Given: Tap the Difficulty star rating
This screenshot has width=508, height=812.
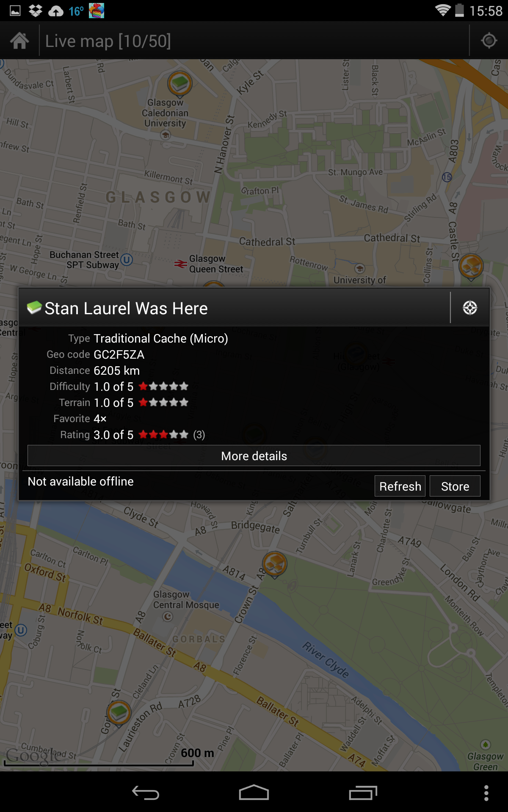Looking at the screenshot, I should 163,386.
